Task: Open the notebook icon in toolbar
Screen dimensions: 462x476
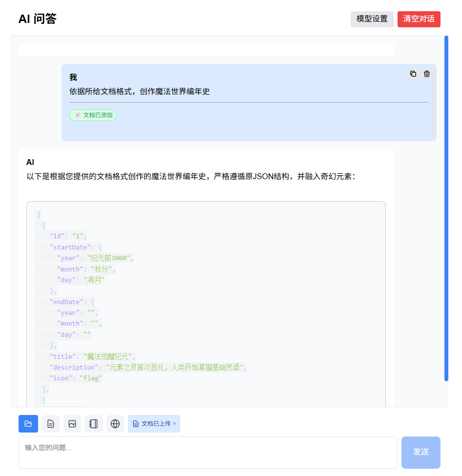Action: 94,423
